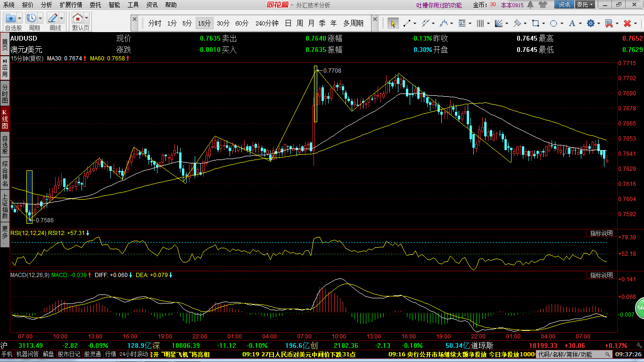Choose the ellipse shape tool
Screen dimensions: 644x362
(554, 23)
